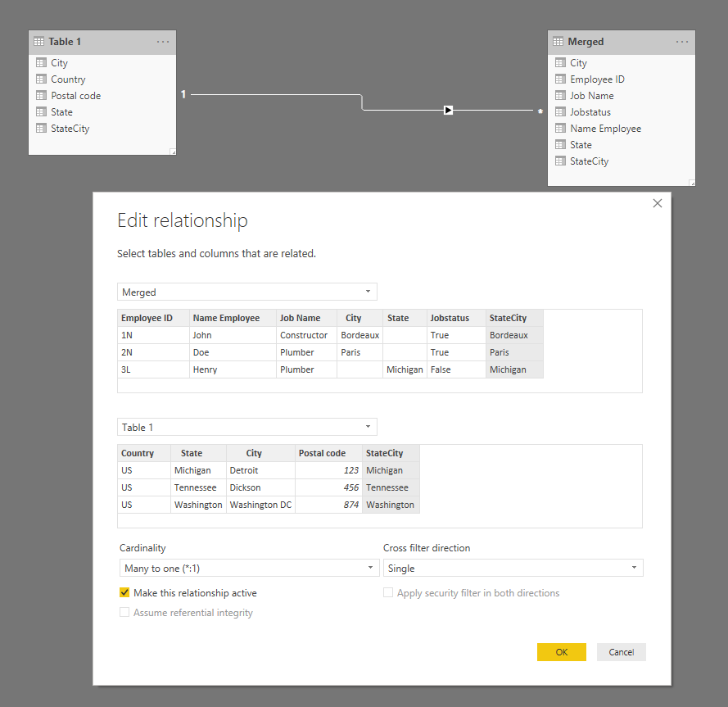This screenshot has height=707, width=728.
Task: Click the 'Washington DC' city cell
Action: coord(260,505)
